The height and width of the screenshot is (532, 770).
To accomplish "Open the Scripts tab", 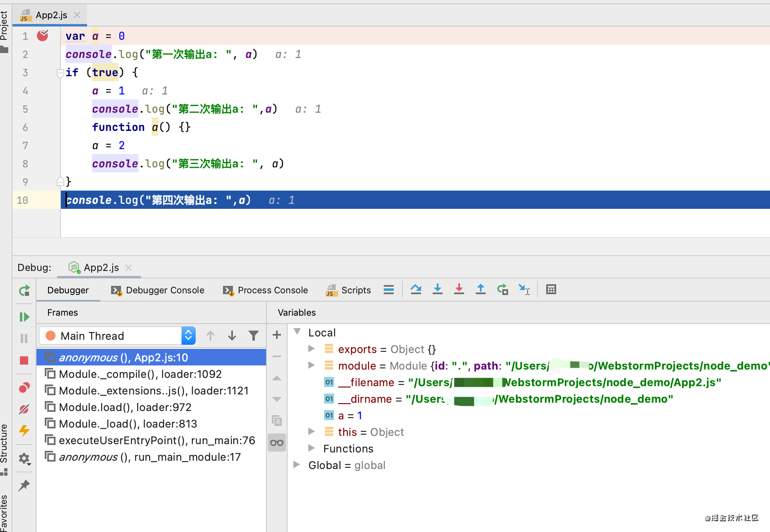I will point(349,290).
